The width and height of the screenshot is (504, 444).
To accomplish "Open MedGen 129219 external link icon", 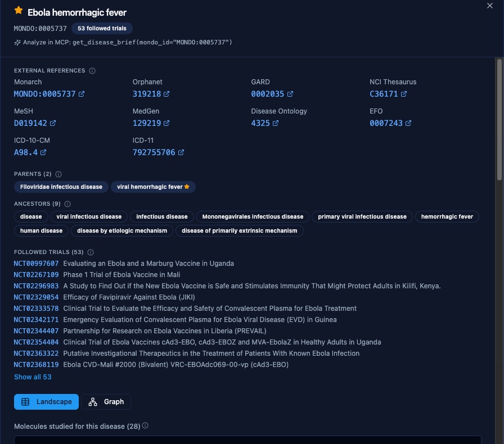I will tap(166, 123).
